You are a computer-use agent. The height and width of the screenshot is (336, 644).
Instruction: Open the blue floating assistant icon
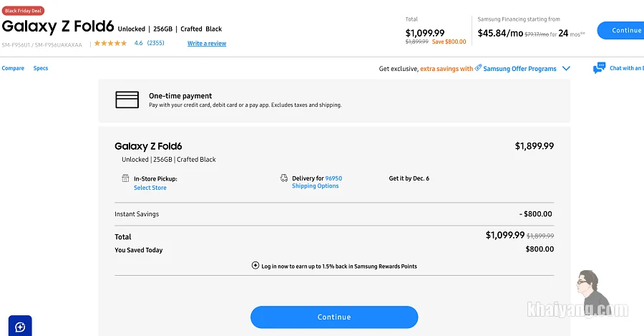(x=20, y=327)
